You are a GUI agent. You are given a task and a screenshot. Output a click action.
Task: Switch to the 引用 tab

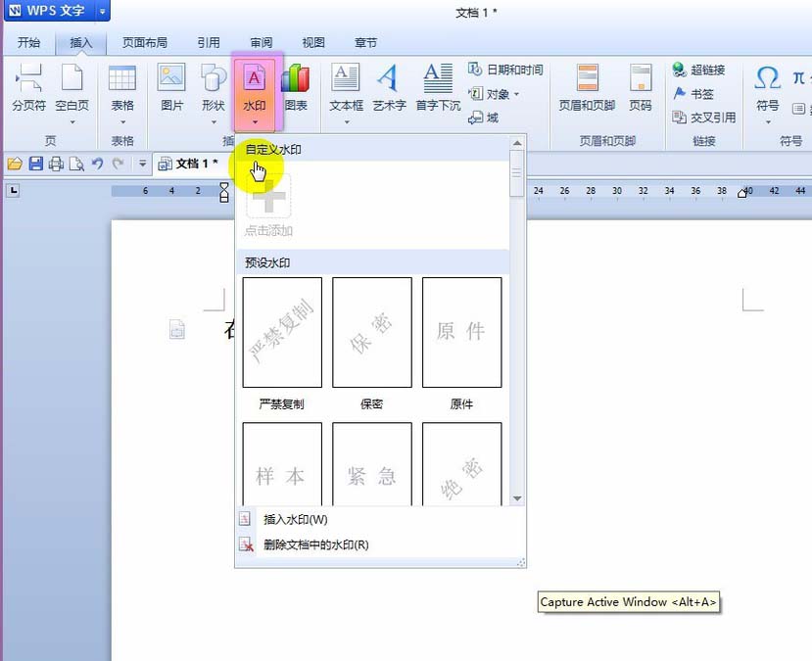click(x=209, y=42)
